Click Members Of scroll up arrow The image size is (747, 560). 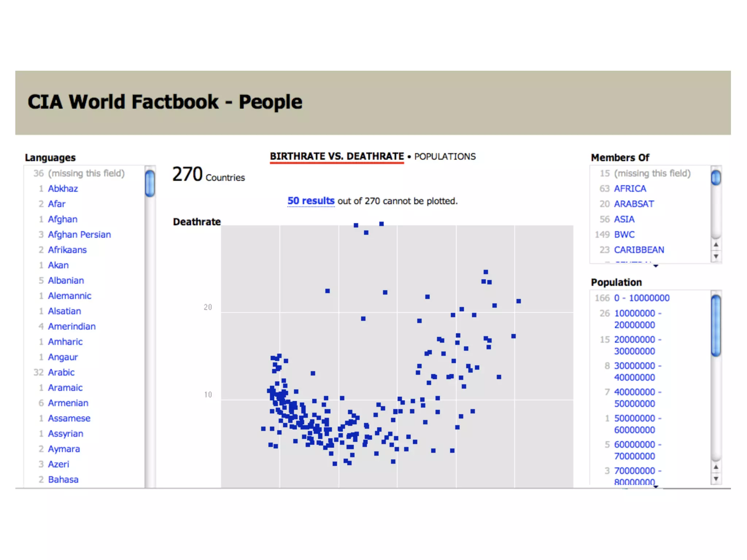click(x=716, y=245)
